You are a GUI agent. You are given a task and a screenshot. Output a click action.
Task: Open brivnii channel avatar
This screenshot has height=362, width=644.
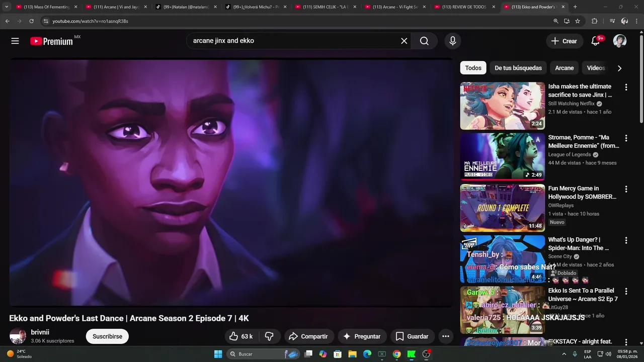[18, 336]
